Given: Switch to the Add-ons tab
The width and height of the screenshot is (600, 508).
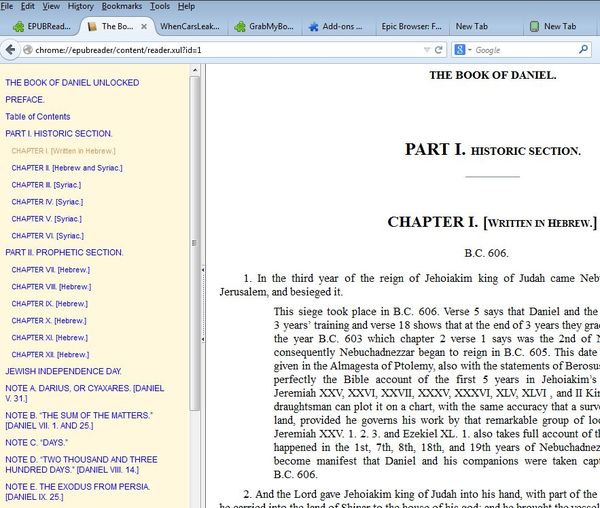Looking at the screenshot, I should point(335,26).
